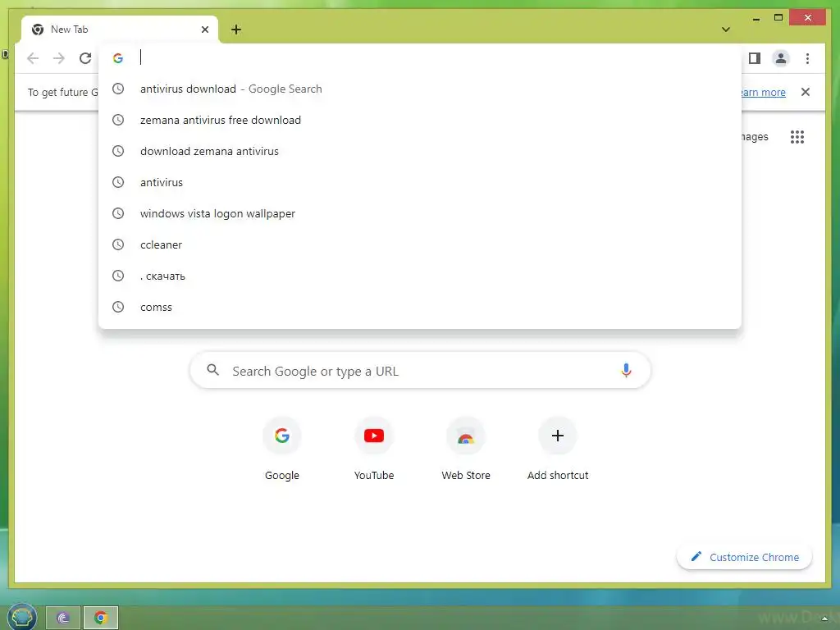This screenshot has height=630, width=840.
Task: Open the Windows Start orb
Action: [21, 617]
